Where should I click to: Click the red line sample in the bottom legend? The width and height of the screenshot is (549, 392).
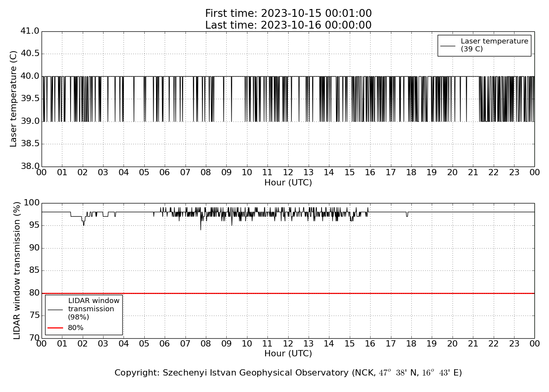[x=55, y=328]
